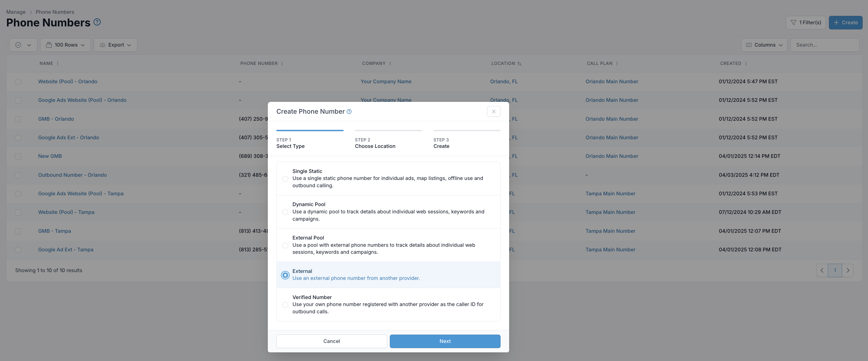Open NAME column options menu

(x=58, y=63)
